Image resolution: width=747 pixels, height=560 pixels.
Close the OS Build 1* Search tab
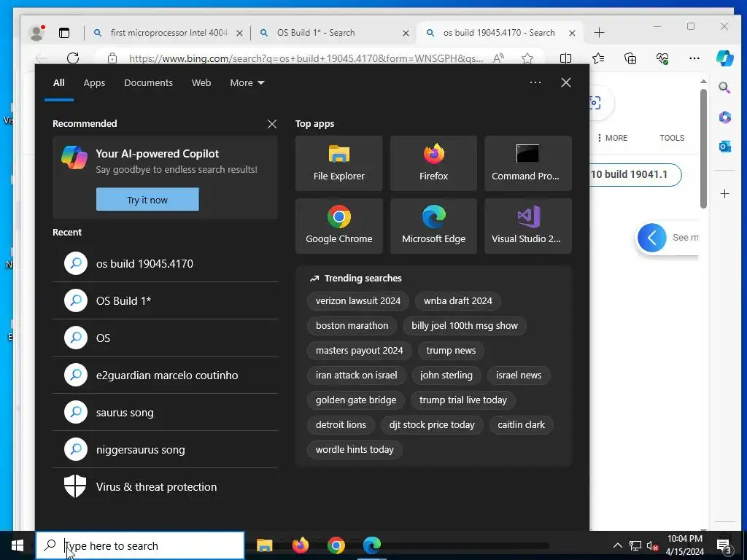406,33
